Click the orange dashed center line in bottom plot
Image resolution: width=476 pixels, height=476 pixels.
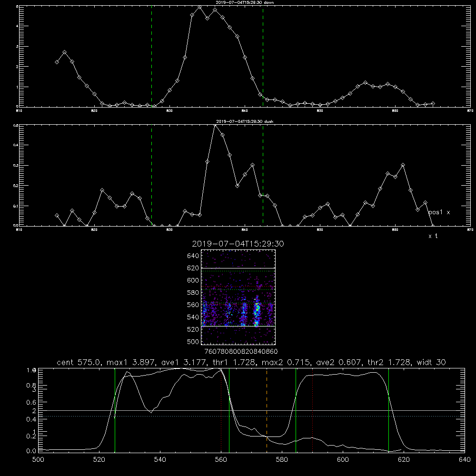tap(267, 410)
